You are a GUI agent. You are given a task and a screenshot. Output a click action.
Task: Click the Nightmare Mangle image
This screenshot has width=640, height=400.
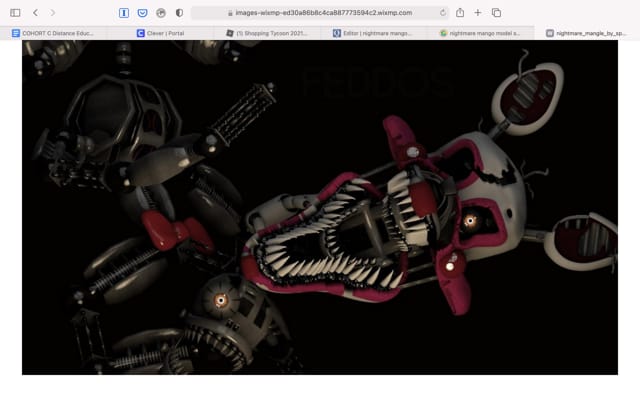pos(320,208)
